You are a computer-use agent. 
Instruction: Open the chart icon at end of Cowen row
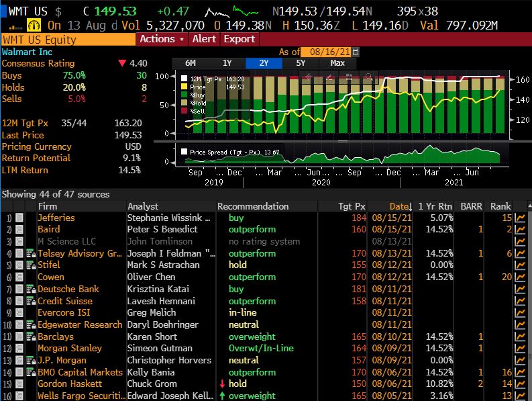tap(520, 277)
